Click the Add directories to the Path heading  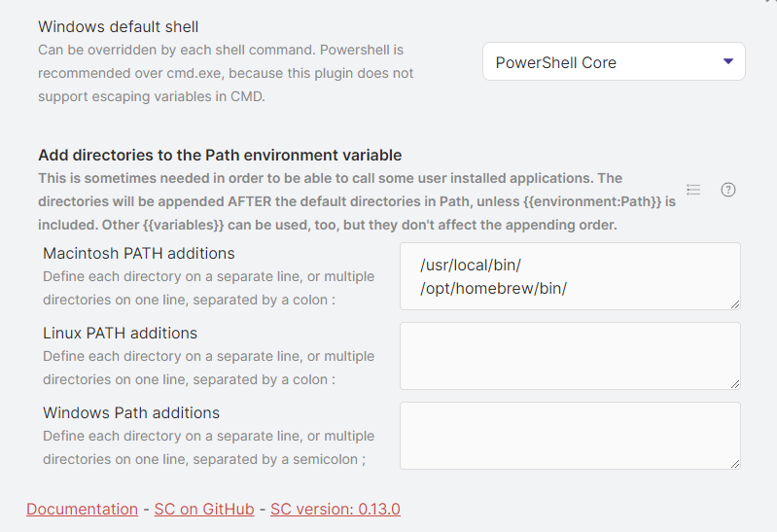pos(220,156)
